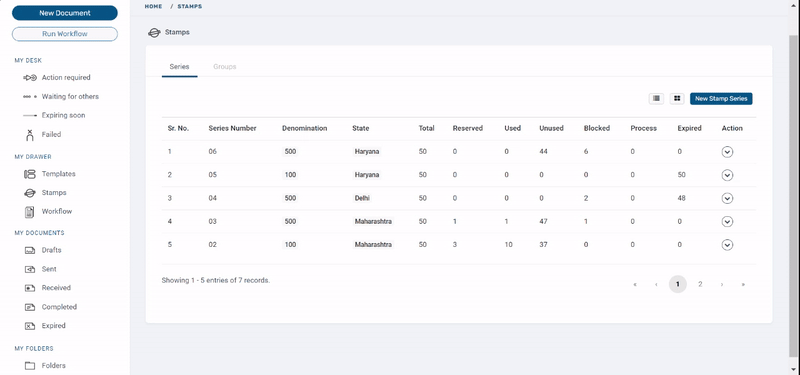800x375 pixels.
Task: Expand action menu for series 04 Delhi
Action: [727, 198]
